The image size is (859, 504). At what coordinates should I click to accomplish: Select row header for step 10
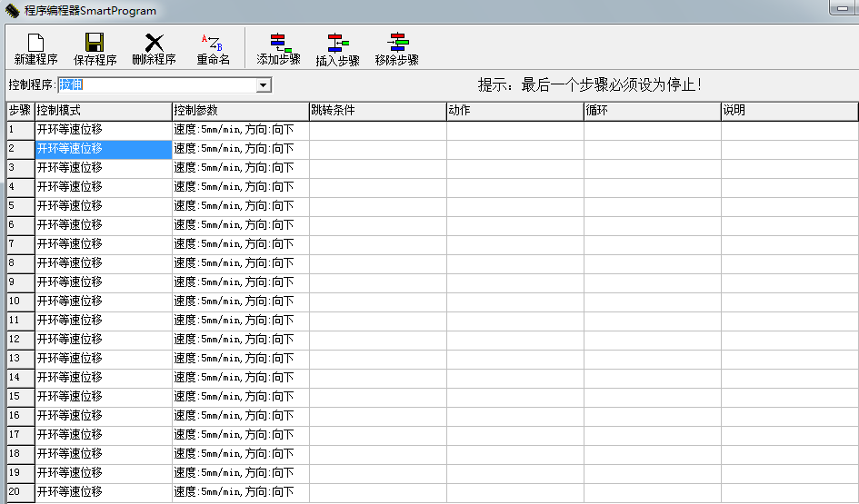coord(20,301)
